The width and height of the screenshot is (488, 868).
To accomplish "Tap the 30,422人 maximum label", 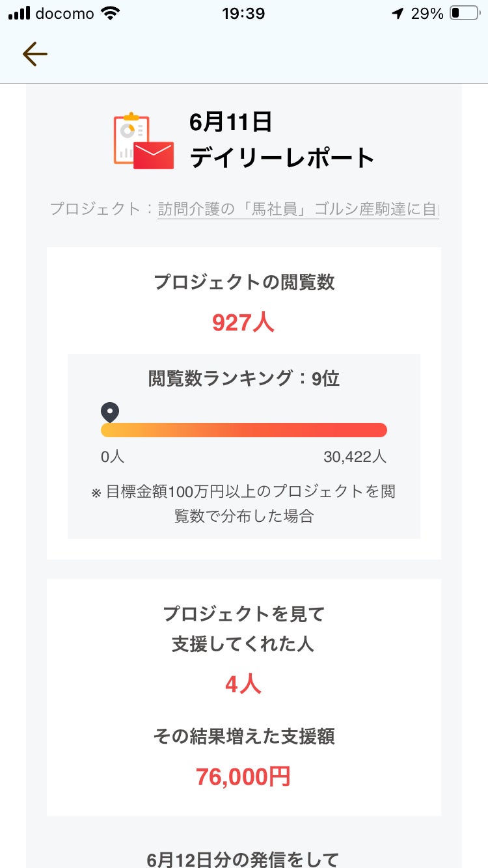I will point(355,457).
